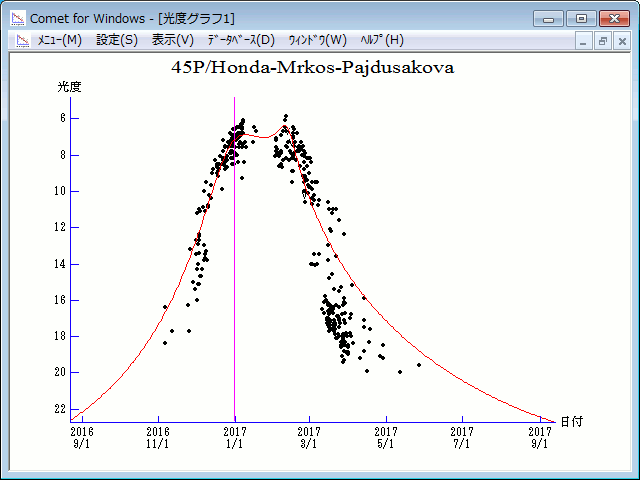
Task: Click the 2017 3/1 date label
Action: tap(309, 438)
